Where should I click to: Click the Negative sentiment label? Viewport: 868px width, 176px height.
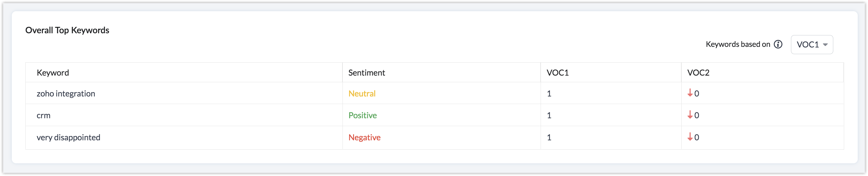[x=364, y=137]
